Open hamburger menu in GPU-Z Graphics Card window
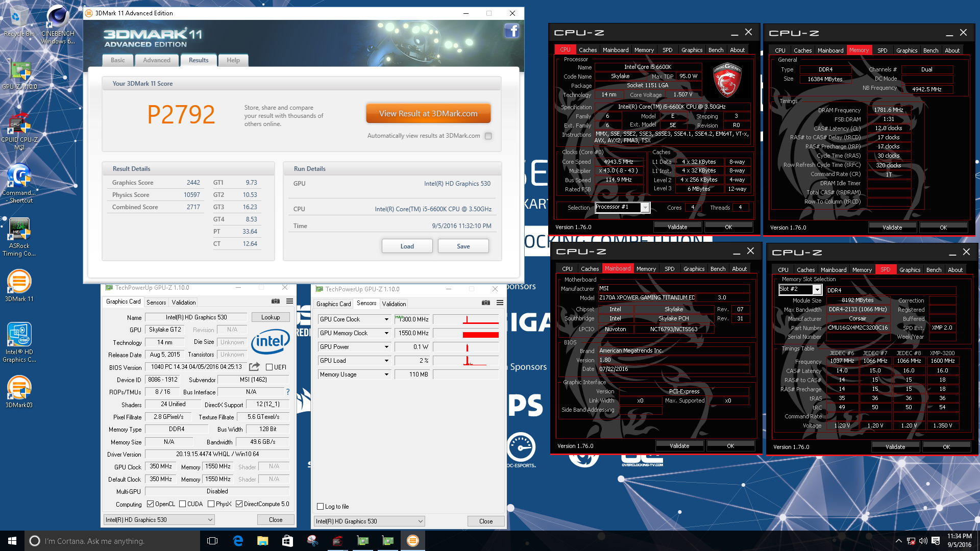The image size is (980, 551). (289, 302)
